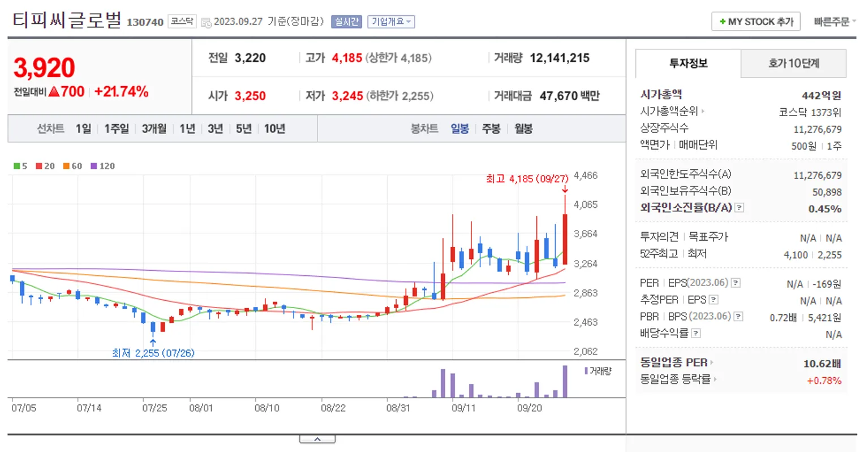
Task: Click 티피씨글로벌 stock name heading
Action: (67, 20)
